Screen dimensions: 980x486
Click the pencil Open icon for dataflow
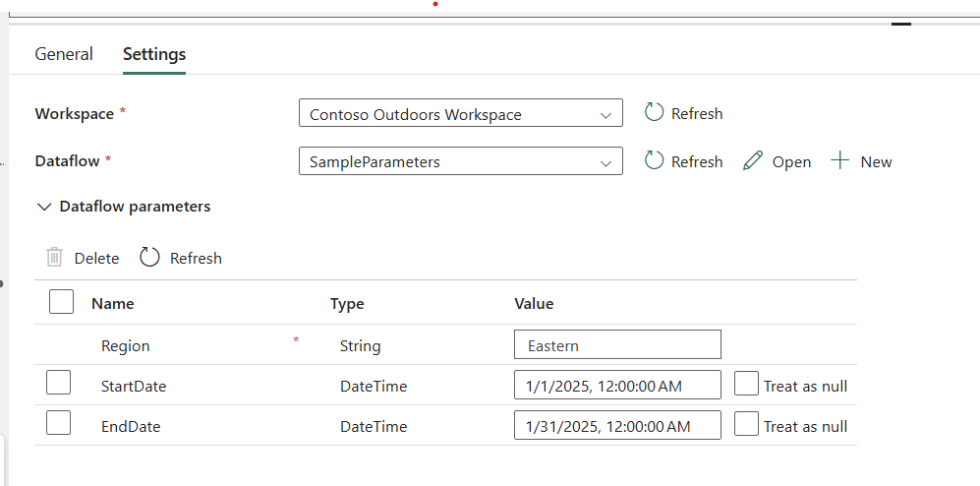[x=753, y=161]
